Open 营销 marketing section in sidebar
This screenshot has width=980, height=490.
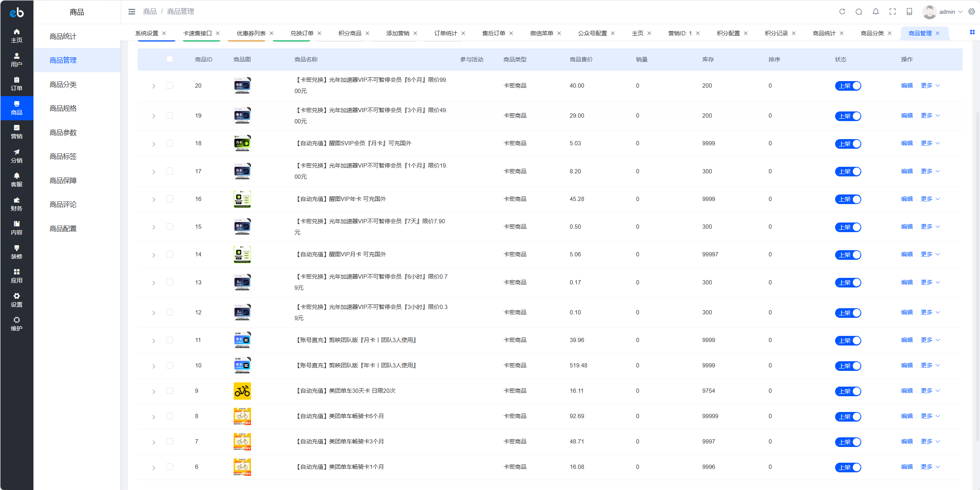17,132
